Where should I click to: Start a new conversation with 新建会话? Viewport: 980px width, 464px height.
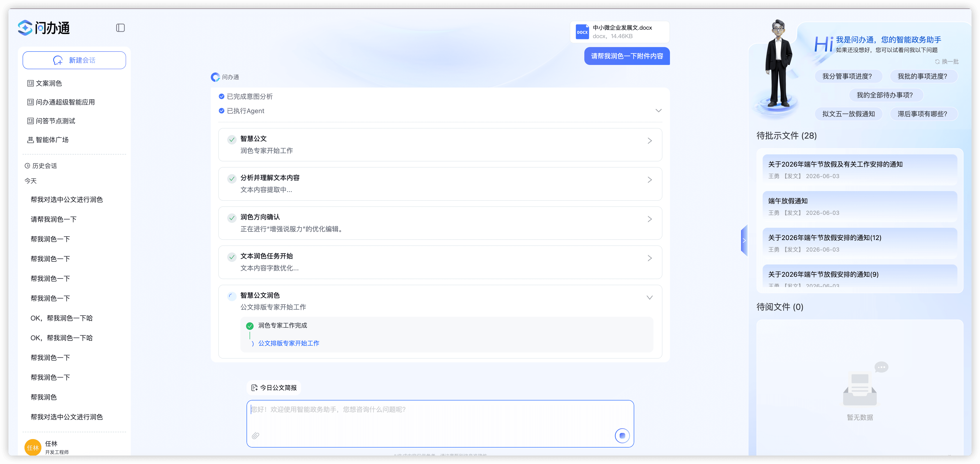[74, 60]
